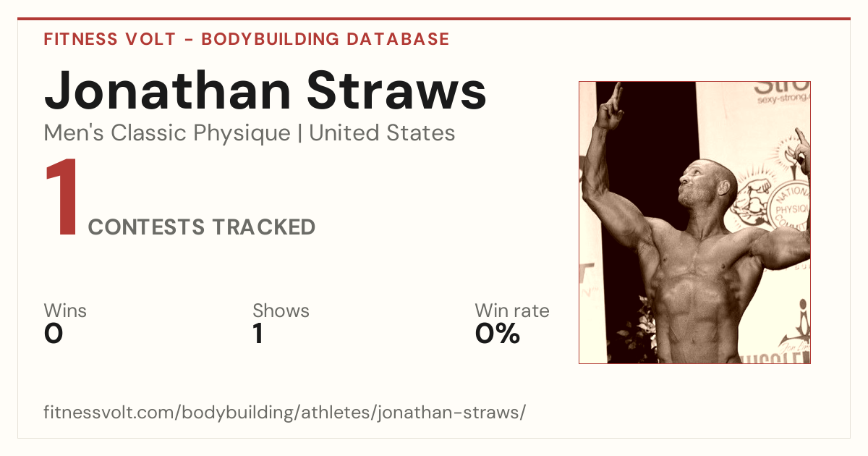Screen dimensions: 868x456
Task: Click the raised hand in the photo
Action: (x=610, y=106)
